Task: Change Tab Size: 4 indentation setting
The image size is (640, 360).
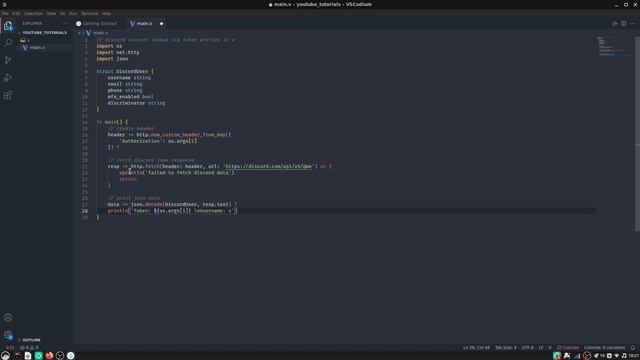Action: coord(505,348)
